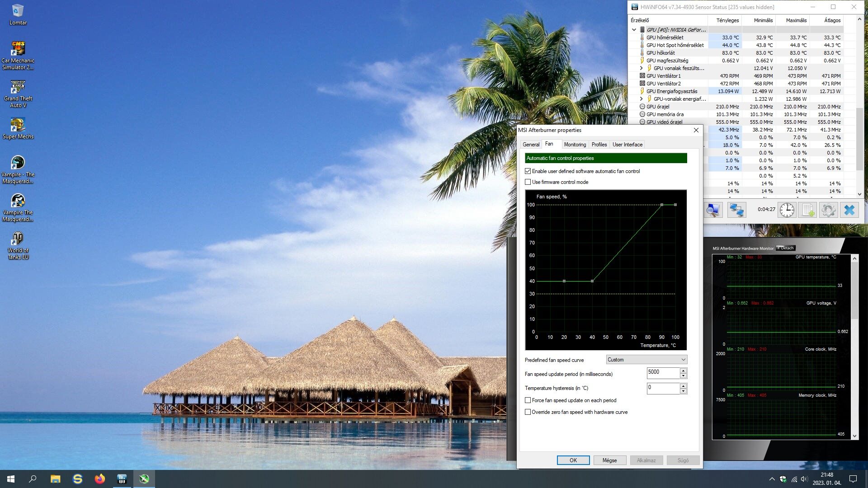Click the Átlagos column header

pyautogui.click(x=826, y=20)
